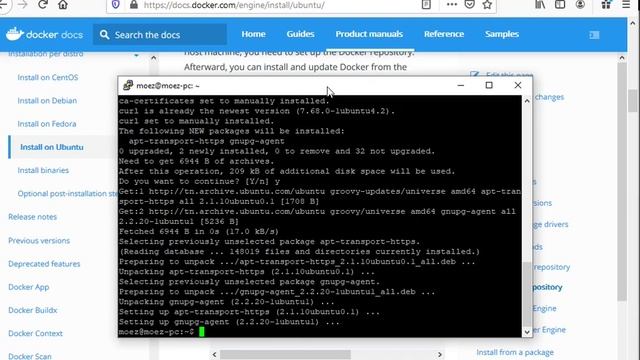Open Install binaries page
Screen dimensions: 640x360
click(43, 170)
